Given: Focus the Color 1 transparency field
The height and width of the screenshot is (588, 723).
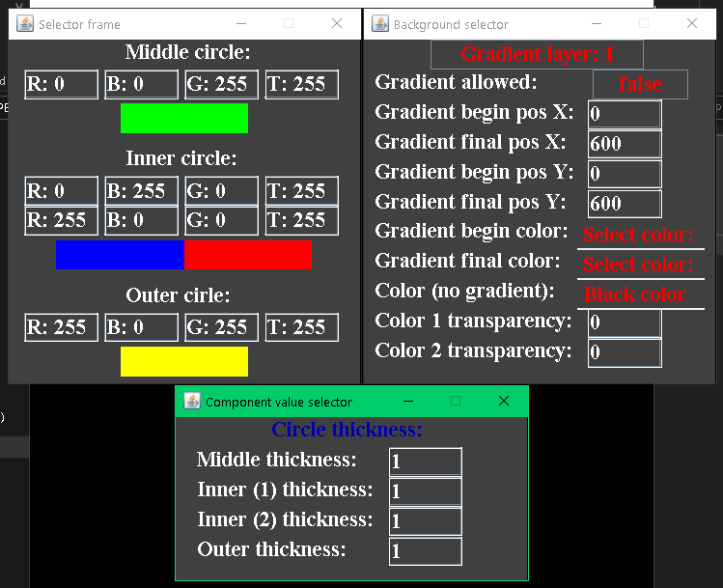Looking at the screenshot, I should 625,322.
